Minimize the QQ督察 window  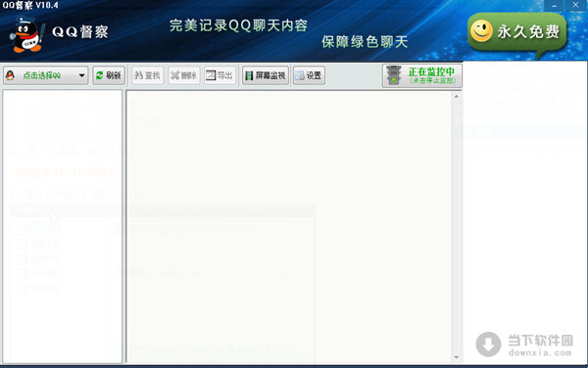(555, 5)
